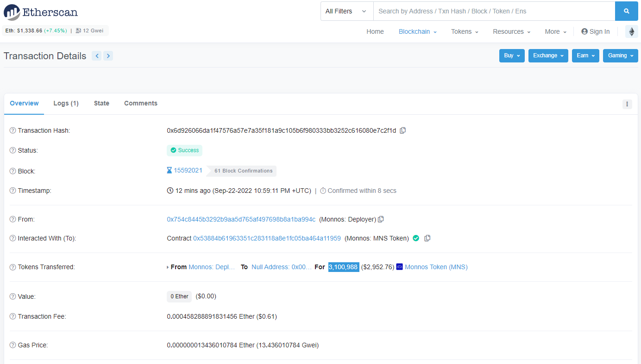Image resolution: width=641 pixels, height=364 pixels.
Task: Open Monnos Token (MNS) link
Action: 436,267
